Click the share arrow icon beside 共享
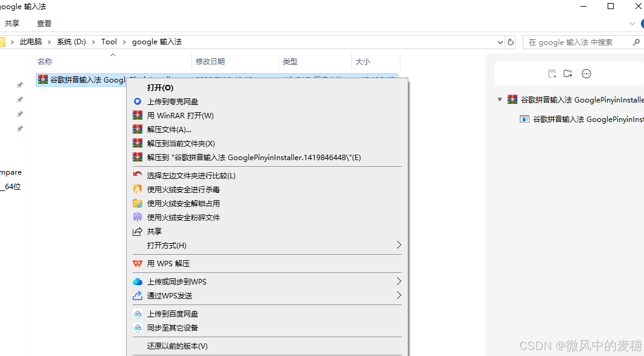This screenshot has width=644, height=356. tap(138, 232)
